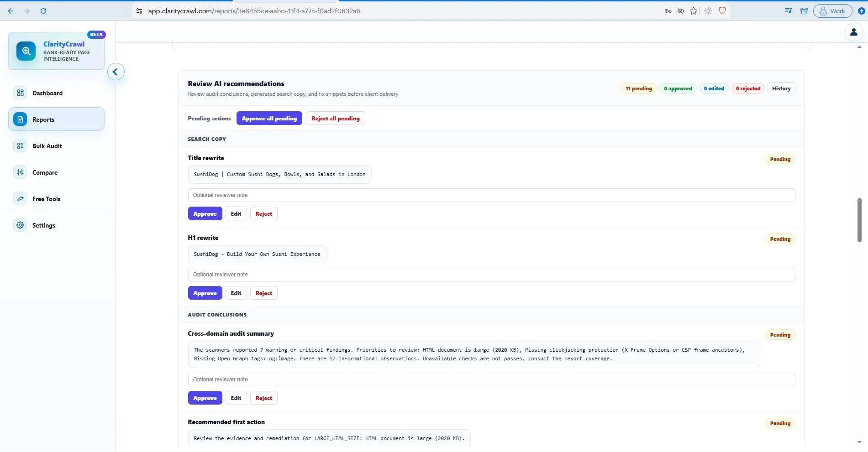Click the 11 pending status badge

tap(638, 88)
